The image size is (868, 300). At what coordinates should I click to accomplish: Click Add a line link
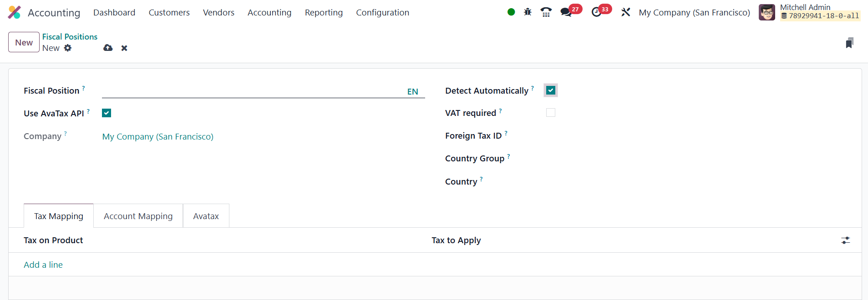43,265
